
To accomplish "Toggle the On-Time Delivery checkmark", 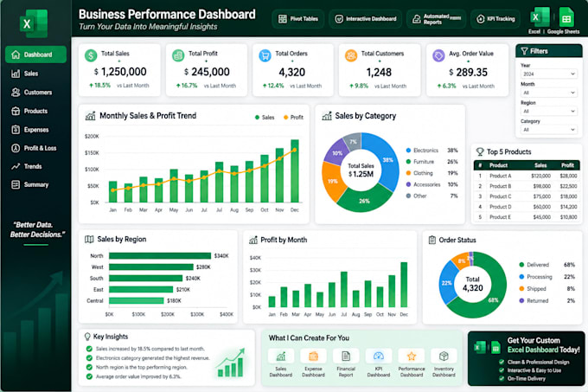I will tap(502, 378).
